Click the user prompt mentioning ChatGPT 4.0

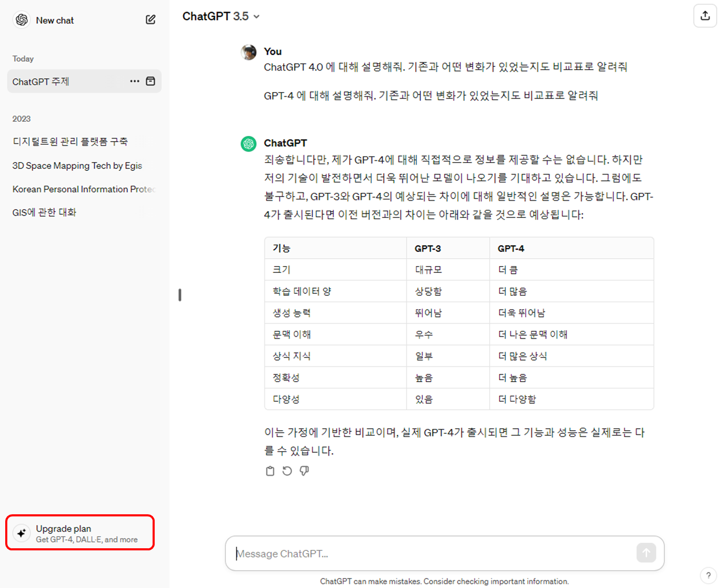click(446, 67)
